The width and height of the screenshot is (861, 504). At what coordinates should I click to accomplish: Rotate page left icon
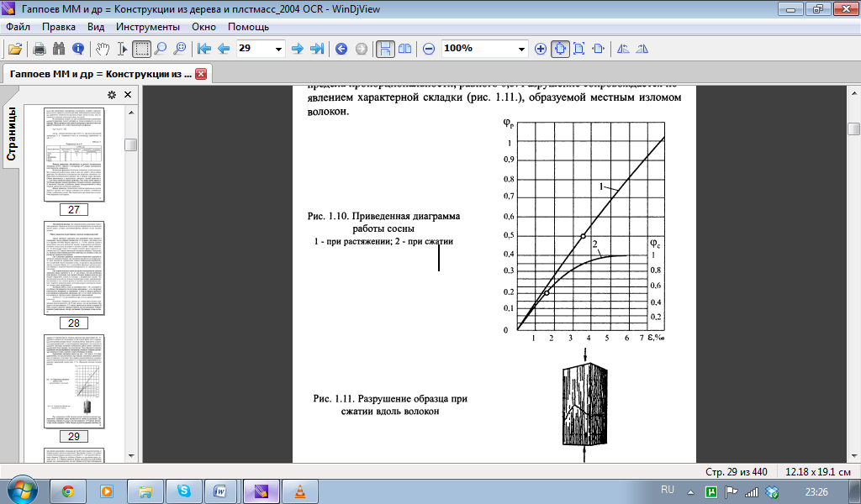pyautogui.click(x=623, y=49)
